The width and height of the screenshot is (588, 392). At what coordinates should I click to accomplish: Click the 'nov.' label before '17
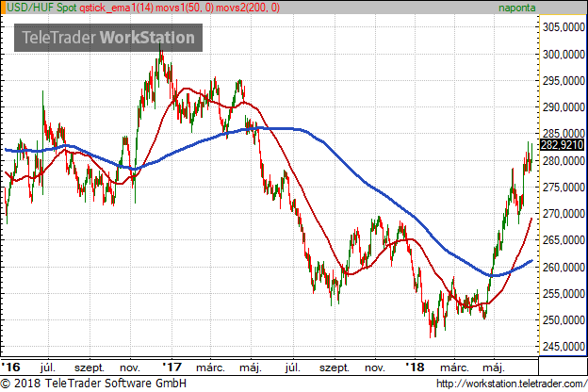click(130, 367)
